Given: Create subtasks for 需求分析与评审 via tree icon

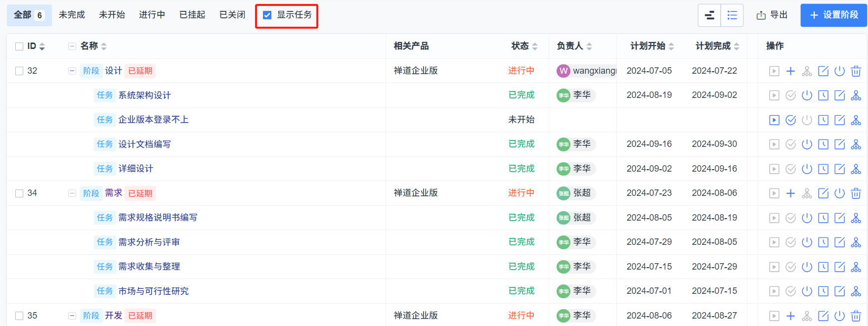Looking at the screenshot, I should coord(856,242).
